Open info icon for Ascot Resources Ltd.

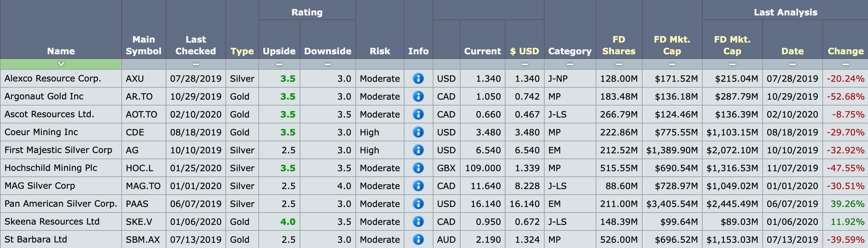point(418,114)
